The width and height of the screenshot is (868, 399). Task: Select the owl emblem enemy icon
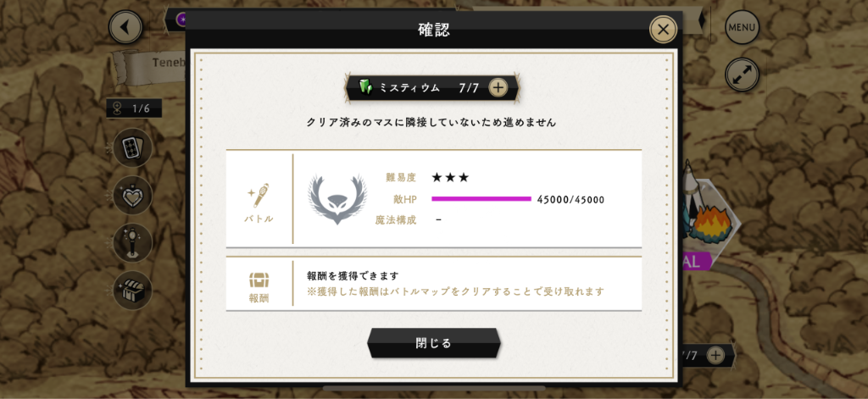[337, 199]
